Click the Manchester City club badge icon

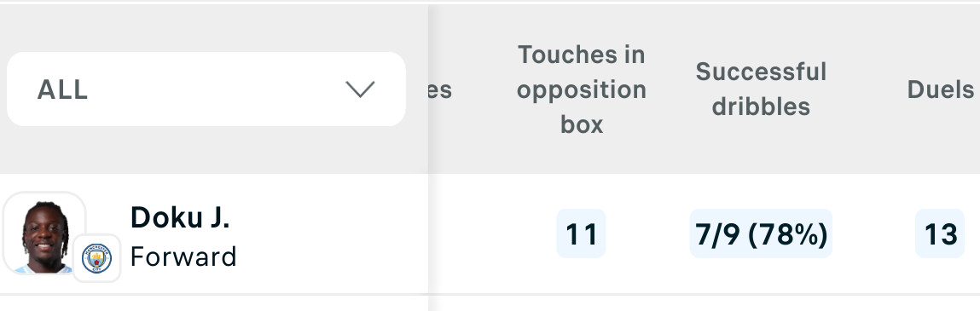click(97, 258)
